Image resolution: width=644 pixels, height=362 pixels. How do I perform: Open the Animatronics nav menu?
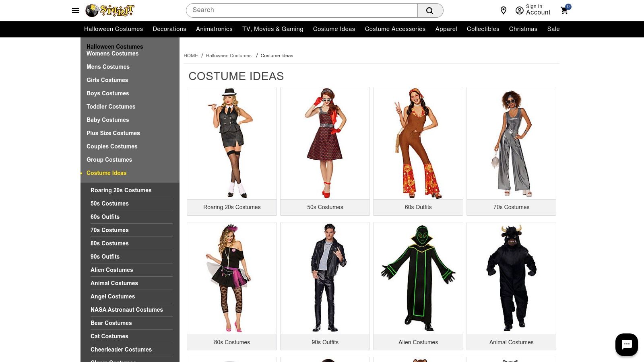point(214,29)
